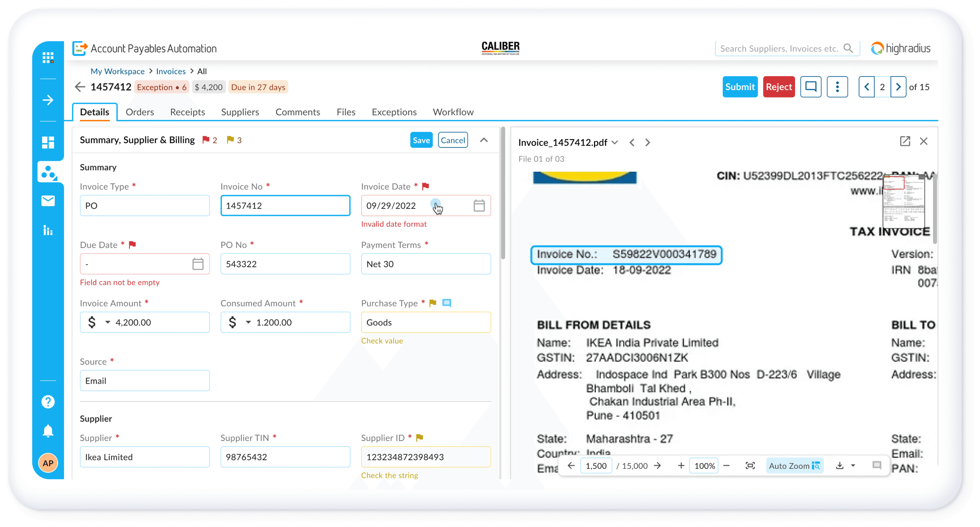Open the dashboard tiles icon in sidebar
Screen dimensions: 980x527
(x=48, y=142)
